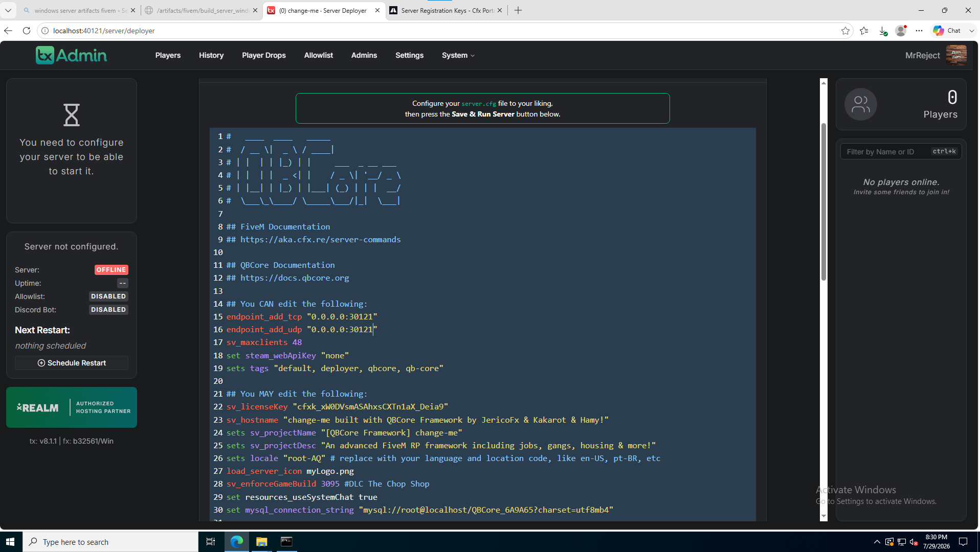980x552 pixels.
Task: Open a new browser tab
Action: (x=518, y=10)
